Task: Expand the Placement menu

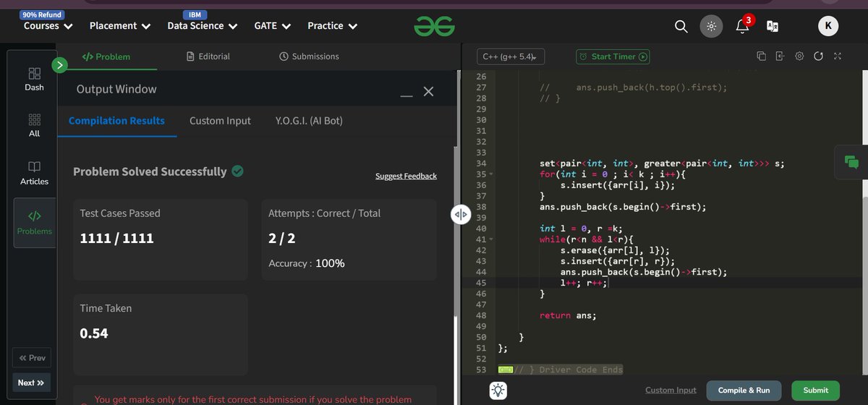Action: click(x=120, y=26)
